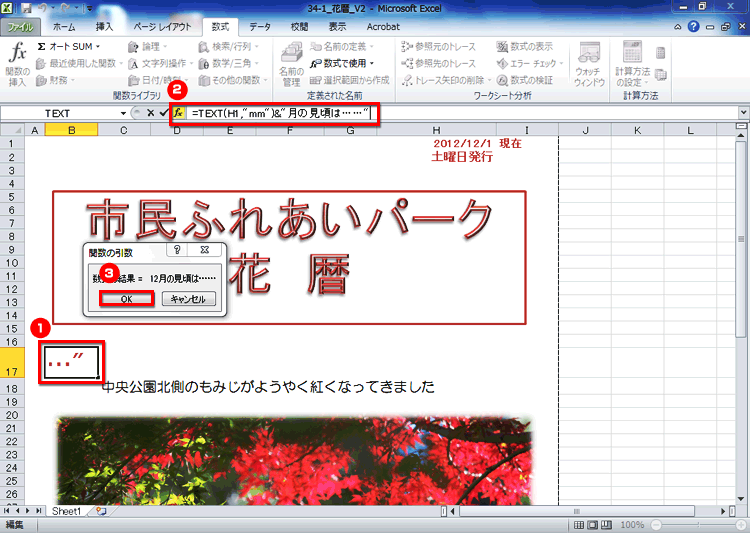Click the Select All corner button
Viewport: 750px width, 533px height.
pos(12,130)
